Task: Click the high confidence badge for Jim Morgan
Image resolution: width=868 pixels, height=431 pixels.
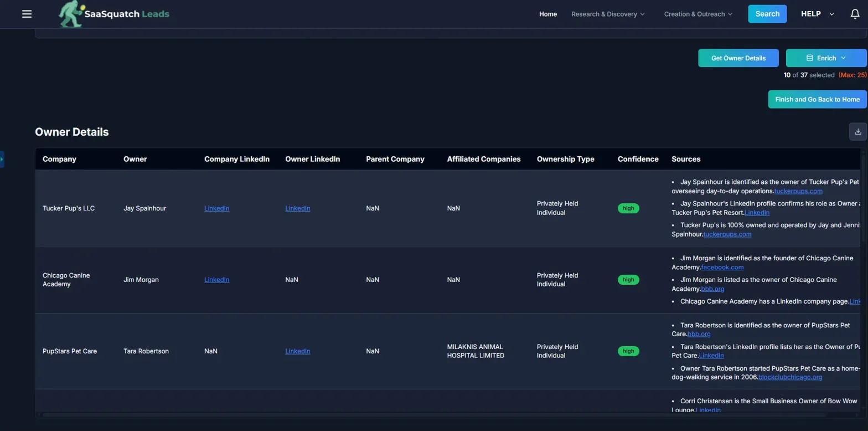Action: [x=628, y=280]
